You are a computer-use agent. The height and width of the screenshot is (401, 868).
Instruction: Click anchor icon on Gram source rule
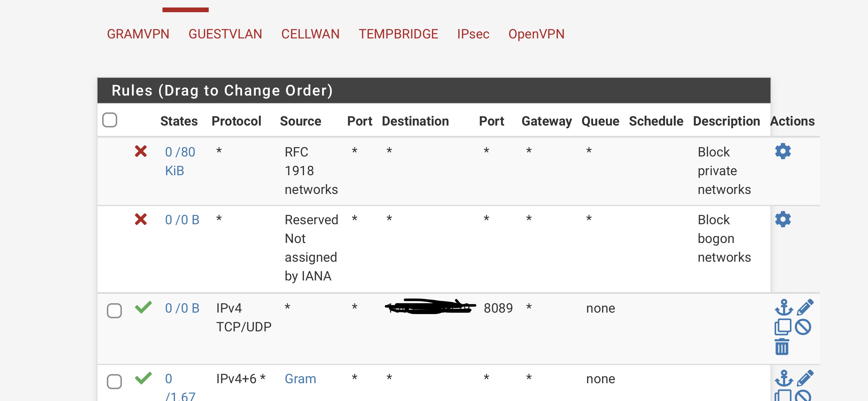tap(783, 379)
